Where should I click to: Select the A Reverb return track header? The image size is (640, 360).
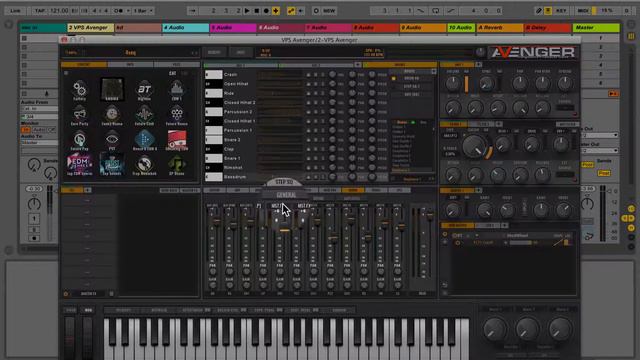pyautogui.click(x=500, y=27)
